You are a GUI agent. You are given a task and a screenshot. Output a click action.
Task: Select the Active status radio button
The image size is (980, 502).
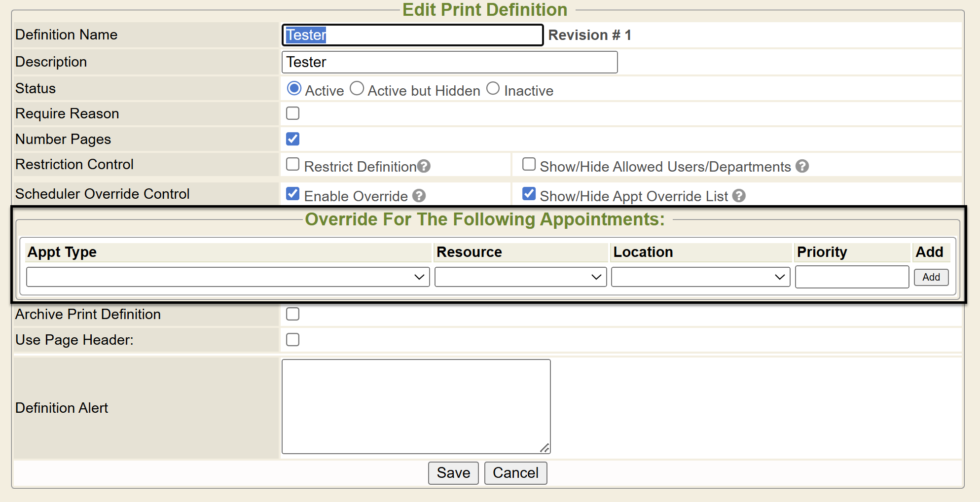click(x=294, y=89)
